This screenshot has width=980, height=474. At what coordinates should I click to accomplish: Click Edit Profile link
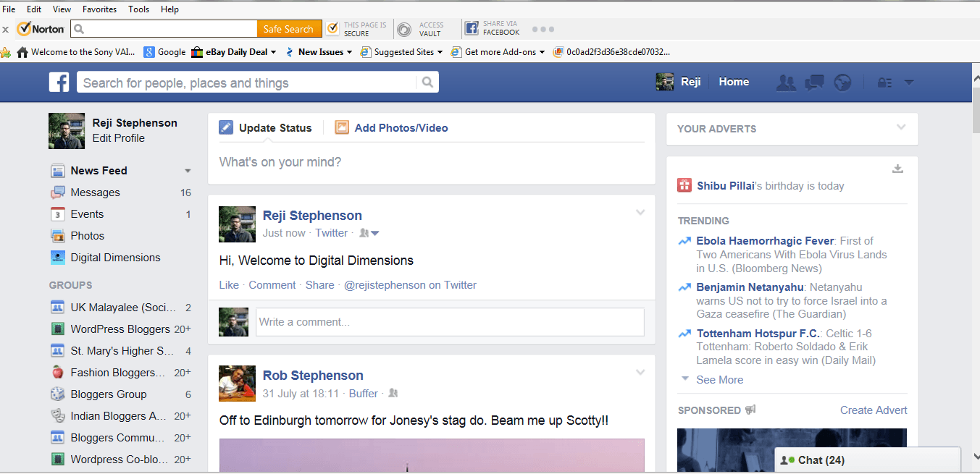(119, 138)
